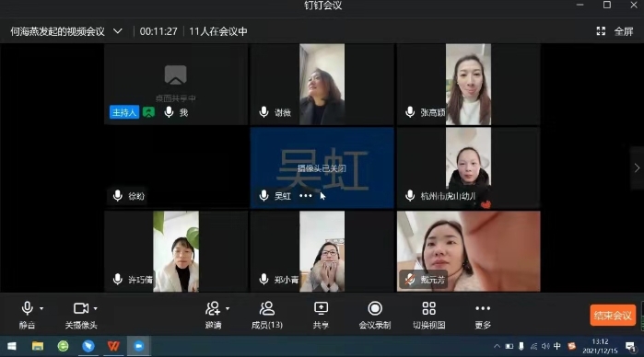Start 会议录制 meeting recording
Image resolution: width=644 pixels, height=357 pixels.
coord(375,315)
